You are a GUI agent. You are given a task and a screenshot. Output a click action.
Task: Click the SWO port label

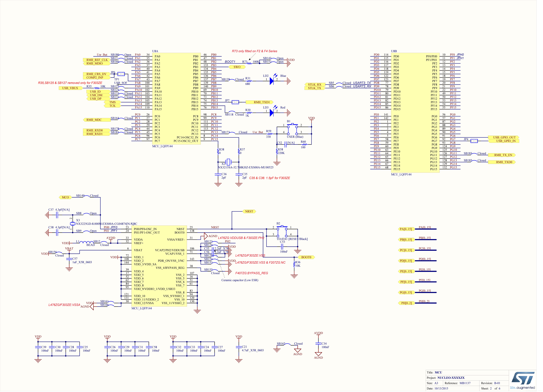pos(237,67)
